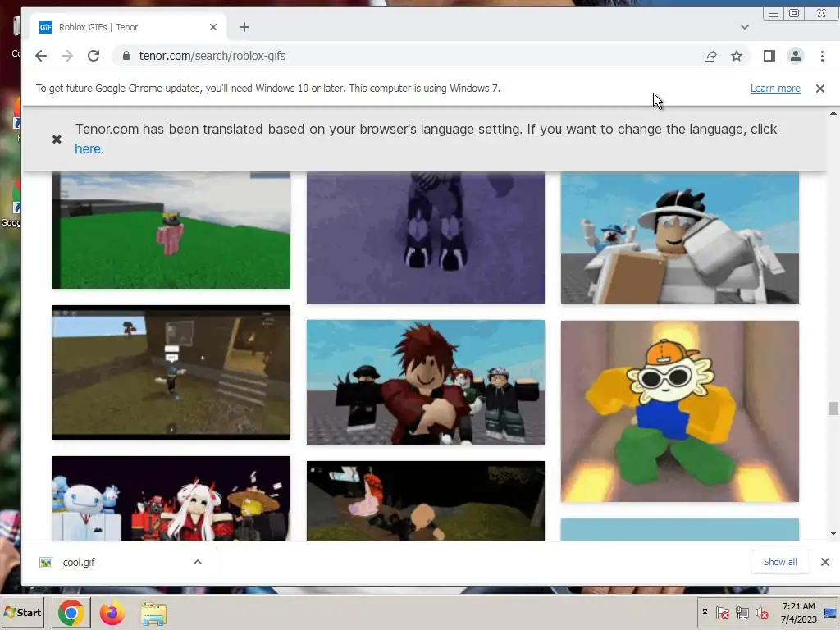This screenshot has width=840, height=630.
Task: Click Show all downloads
Action: click(x=780, y=562)
